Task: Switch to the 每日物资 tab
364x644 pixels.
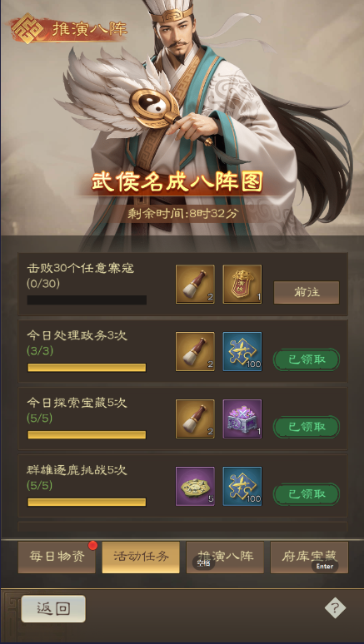Action: pos(57,557)
